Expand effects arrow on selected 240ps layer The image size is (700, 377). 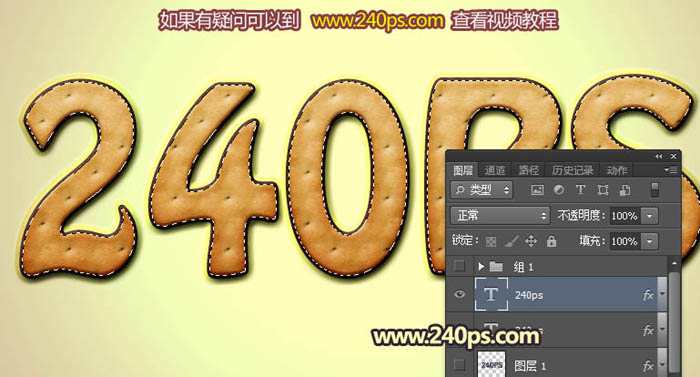point(662,295)
